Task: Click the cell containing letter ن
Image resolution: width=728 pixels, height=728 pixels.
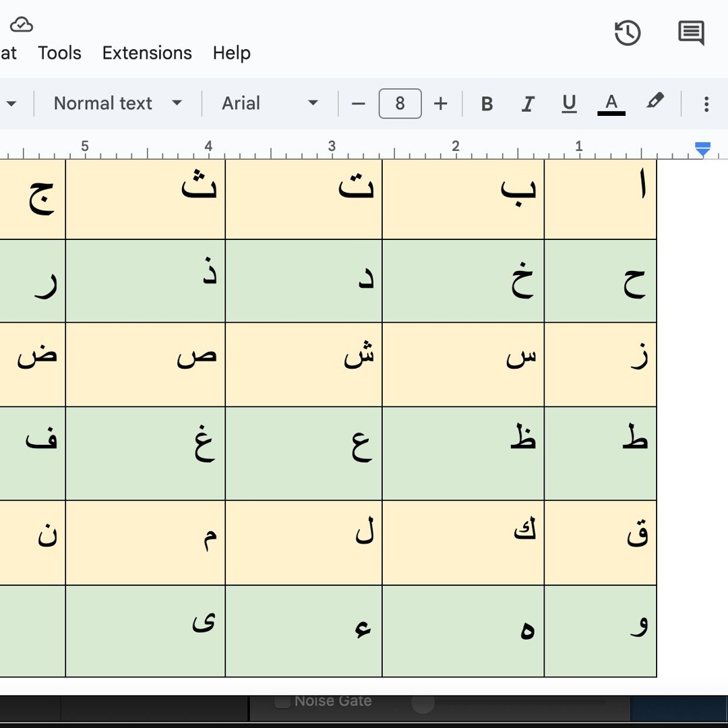Action: 32,543
